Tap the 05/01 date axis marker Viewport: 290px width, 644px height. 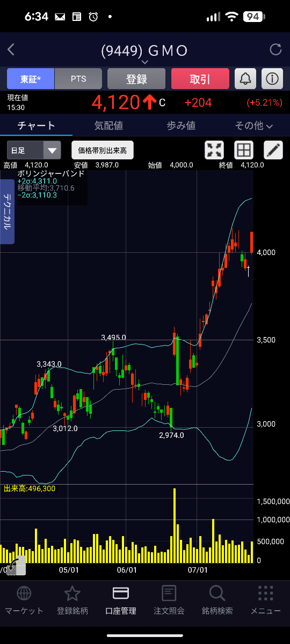(69, 569)
